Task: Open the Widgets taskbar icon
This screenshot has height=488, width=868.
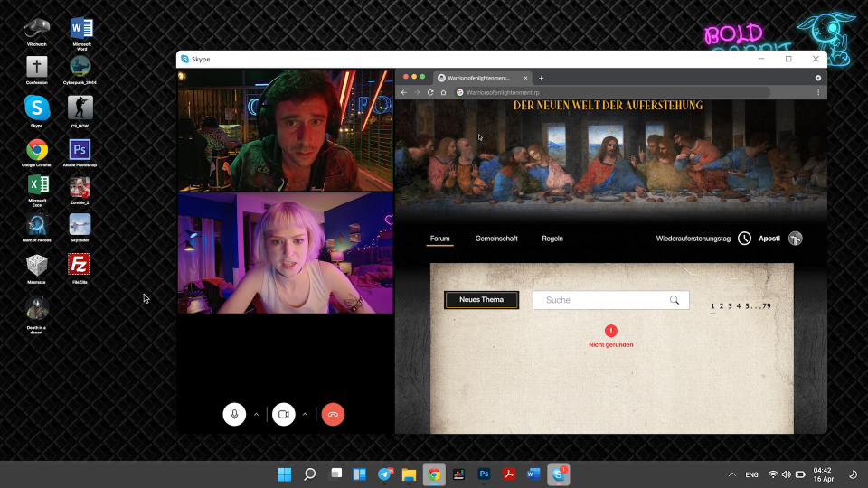Action: [360, 474]
